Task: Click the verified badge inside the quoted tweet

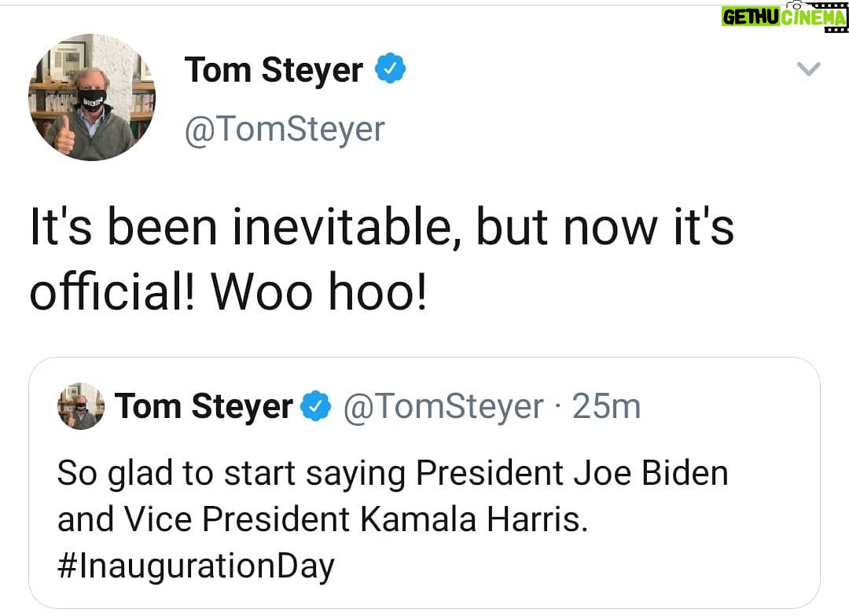Action: [x=316, y=407]
